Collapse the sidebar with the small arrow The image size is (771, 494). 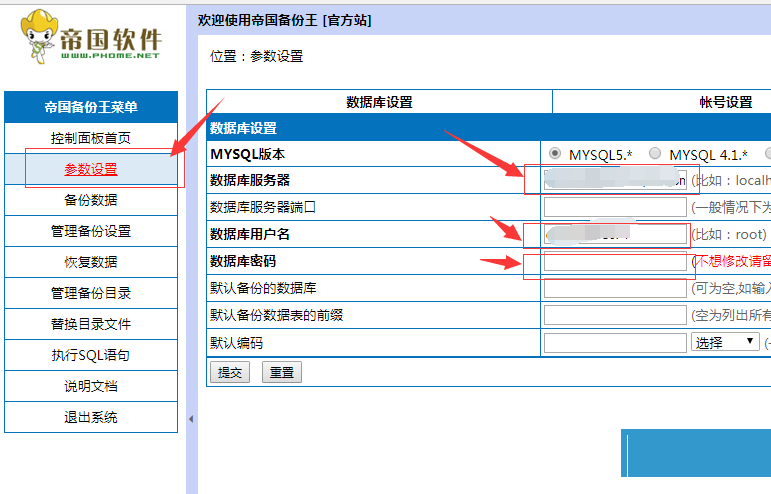click(x=191, y=419)
